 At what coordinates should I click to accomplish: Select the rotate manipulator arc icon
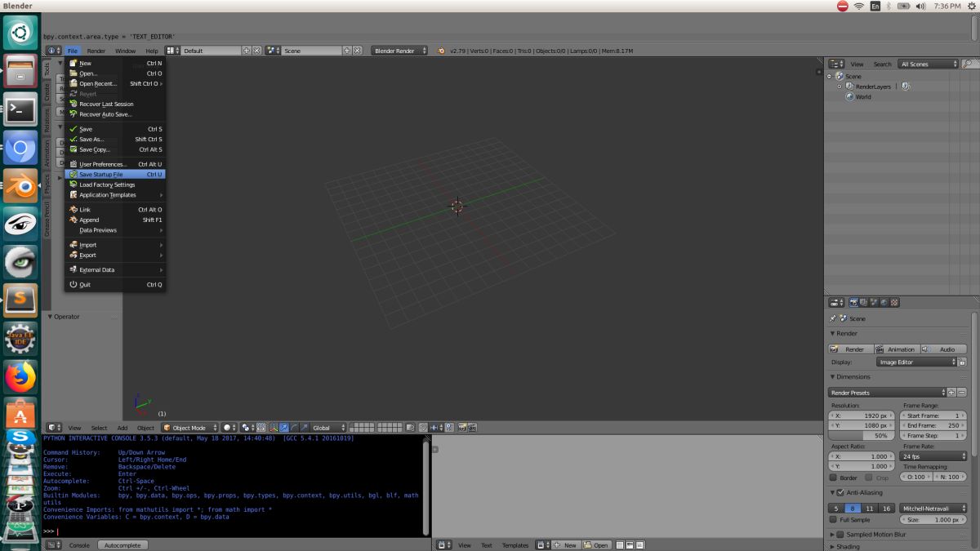tap(294, 428)
